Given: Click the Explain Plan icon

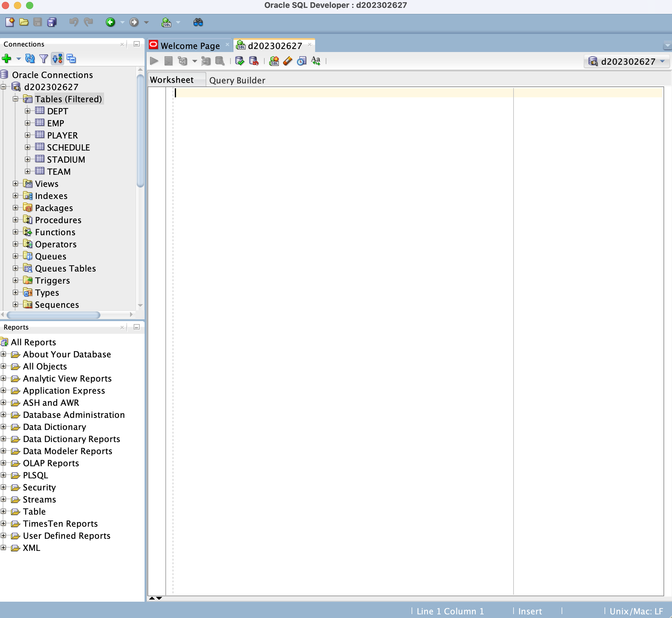Looking at the screenshot, I should [183, 61].
